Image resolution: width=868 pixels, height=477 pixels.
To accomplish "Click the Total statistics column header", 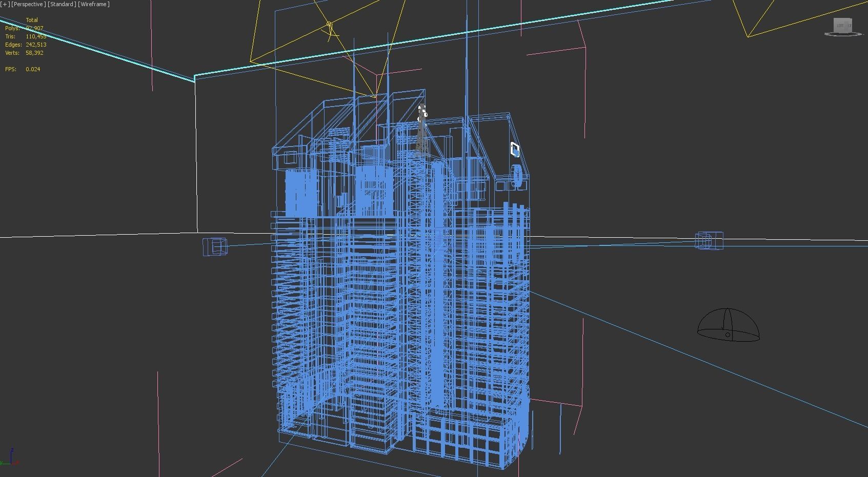I will click(32, 20).
